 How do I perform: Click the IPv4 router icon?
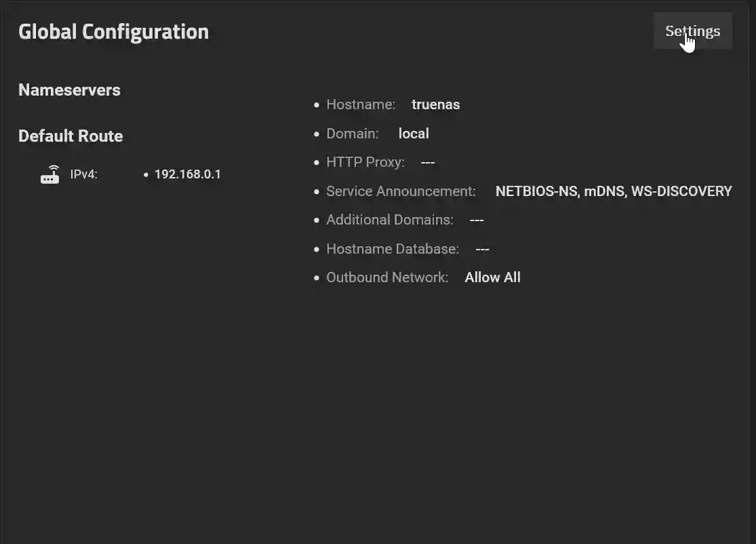pos(49,174)
